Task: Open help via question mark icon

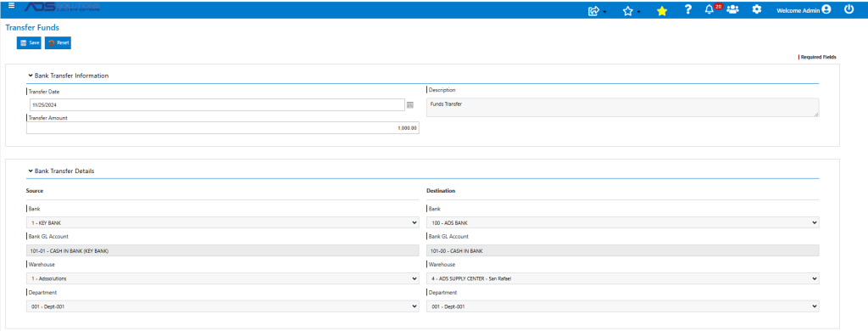Action: tap(688, 9)
